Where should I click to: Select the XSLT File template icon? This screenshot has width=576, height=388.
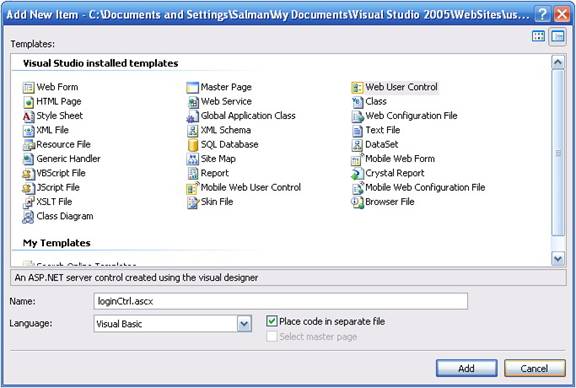[28, 202]
